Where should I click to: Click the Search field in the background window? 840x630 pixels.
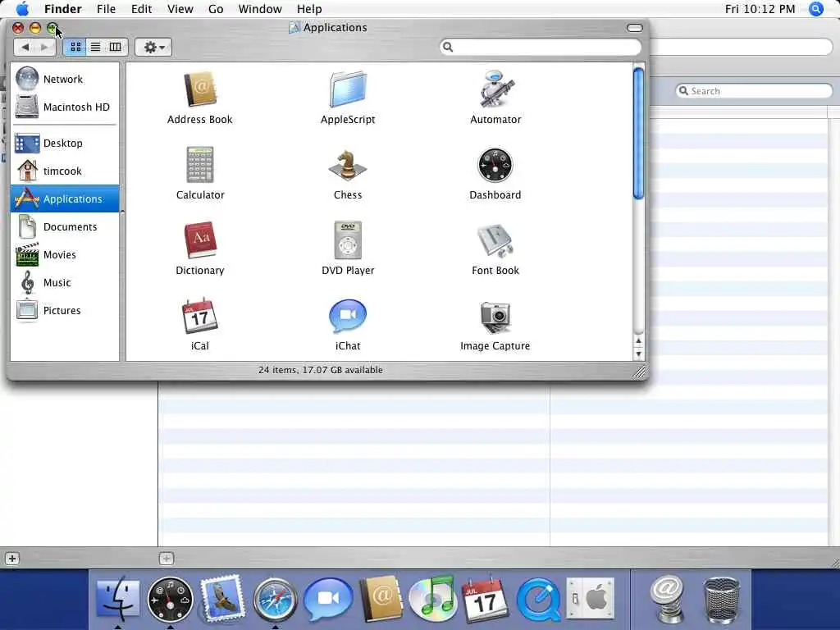(x=755, y=91)
